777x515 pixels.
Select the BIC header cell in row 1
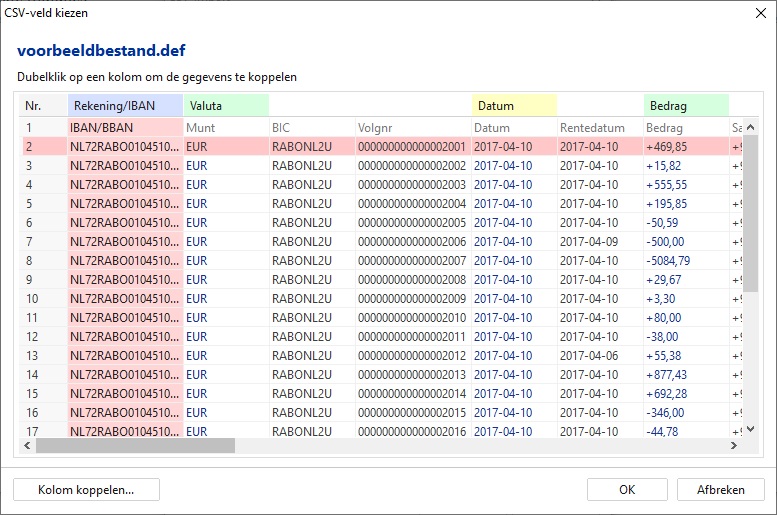(x=310, y=128)
